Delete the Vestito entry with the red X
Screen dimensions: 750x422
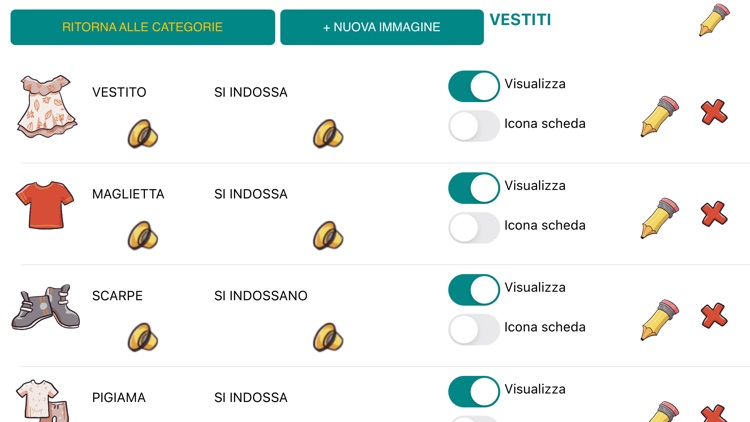pos(714,112)
